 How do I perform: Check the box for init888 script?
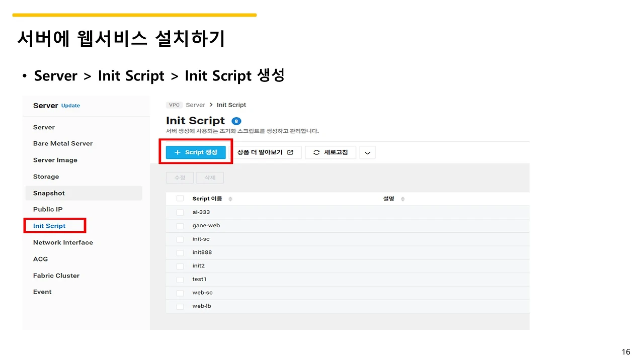180,252
